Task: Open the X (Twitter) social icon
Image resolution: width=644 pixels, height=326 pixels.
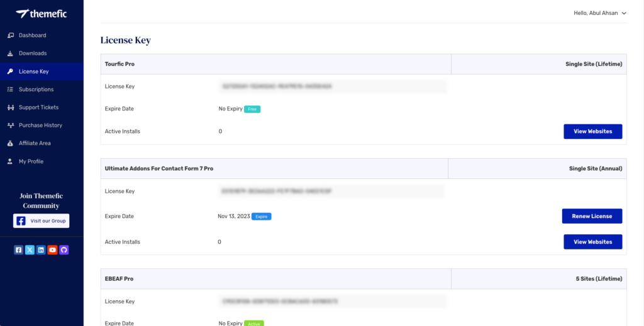Action: 30,250
